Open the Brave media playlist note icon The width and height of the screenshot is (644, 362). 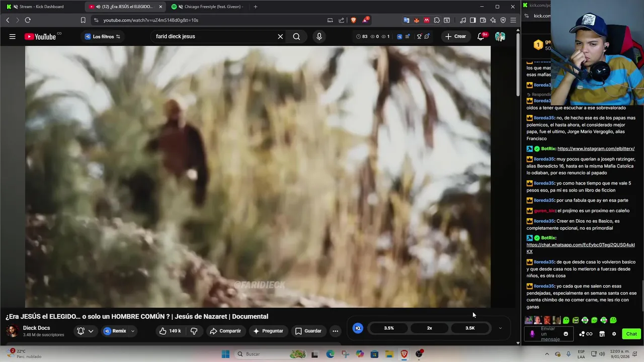click(463, 20)
